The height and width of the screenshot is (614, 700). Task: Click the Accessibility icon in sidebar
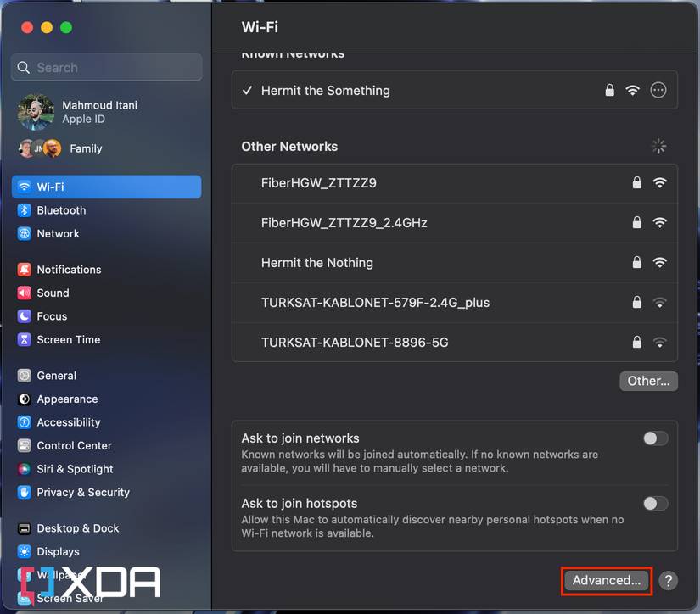pos(24,422)
